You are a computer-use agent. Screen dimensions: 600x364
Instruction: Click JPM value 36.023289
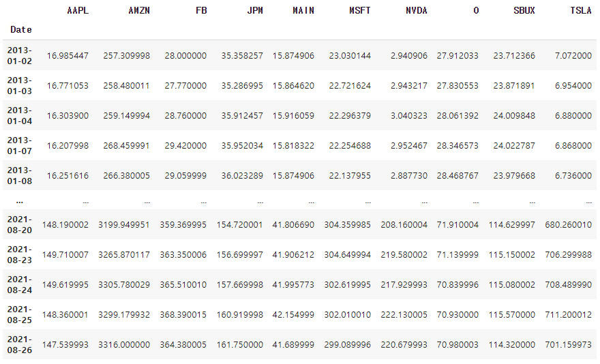point(242,176)
